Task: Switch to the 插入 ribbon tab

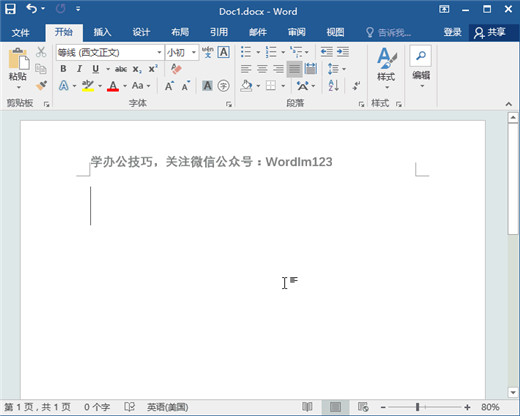Action: pos(102,32)
